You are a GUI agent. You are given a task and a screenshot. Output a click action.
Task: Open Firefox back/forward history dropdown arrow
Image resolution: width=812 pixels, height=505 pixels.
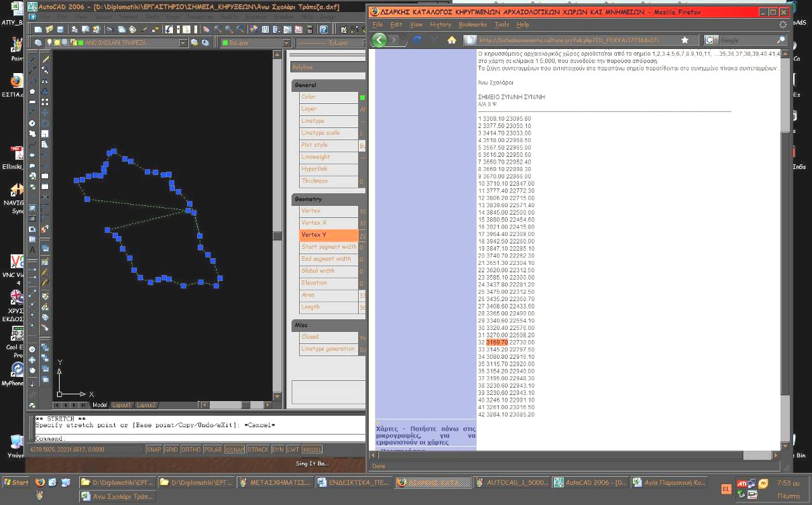coord(403,40)
